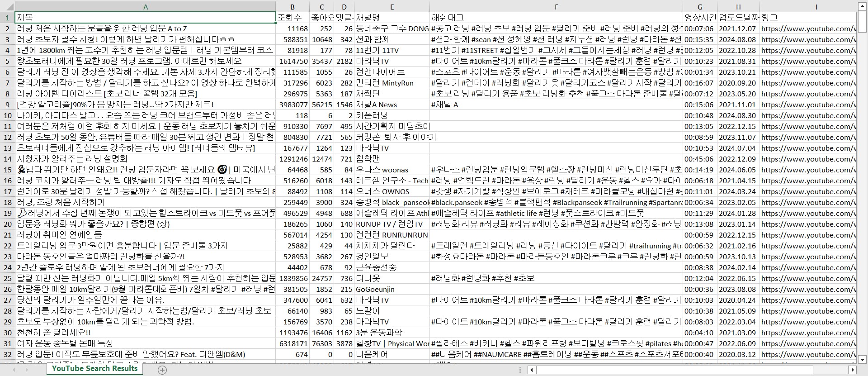Click channel cell 션과 함께
The image size is (868, 376).
[x=392, y=39]
